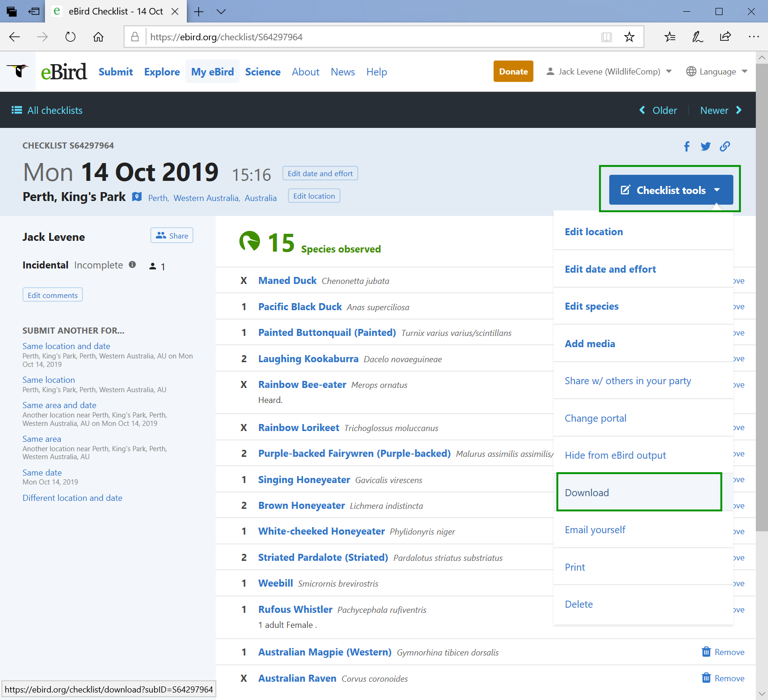
Task: Open Same location and date link
Action: click(x=66, y=346)
